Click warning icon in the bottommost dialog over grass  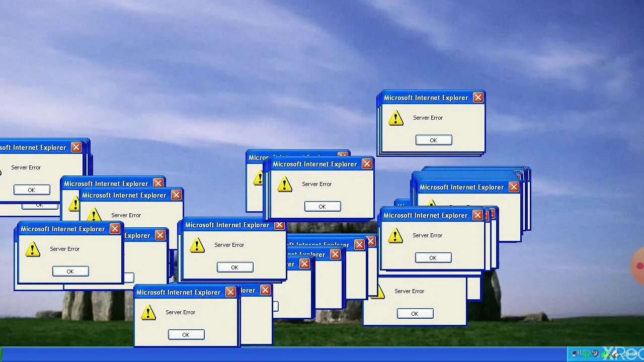(x=148, y=313)
